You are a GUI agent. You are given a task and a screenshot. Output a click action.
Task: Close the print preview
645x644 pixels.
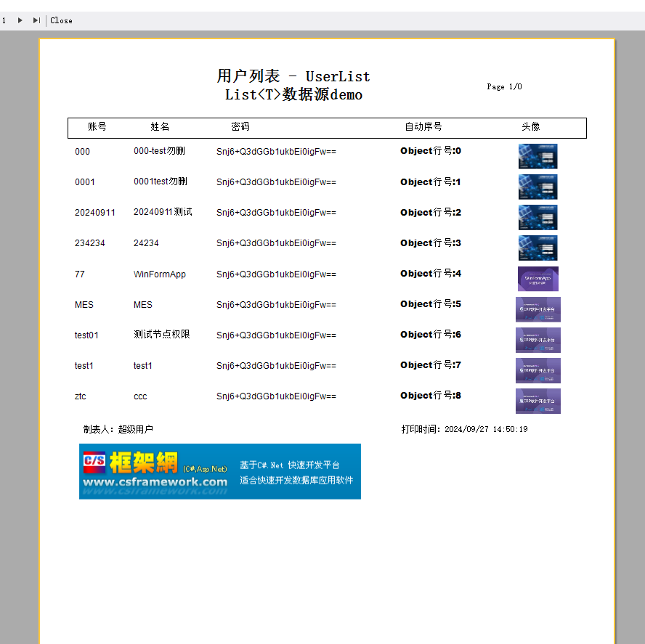[61, 20]
